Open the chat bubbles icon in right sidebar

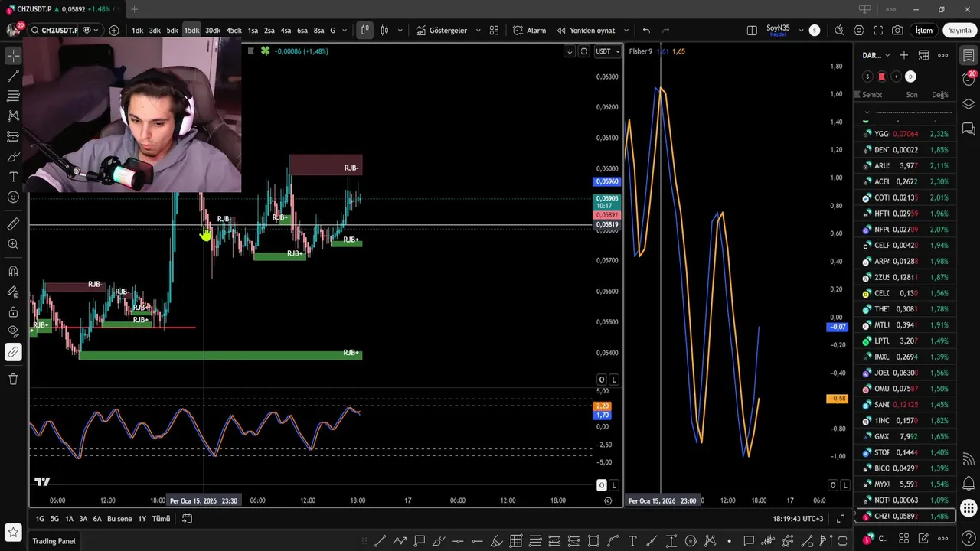click(969, 129)
